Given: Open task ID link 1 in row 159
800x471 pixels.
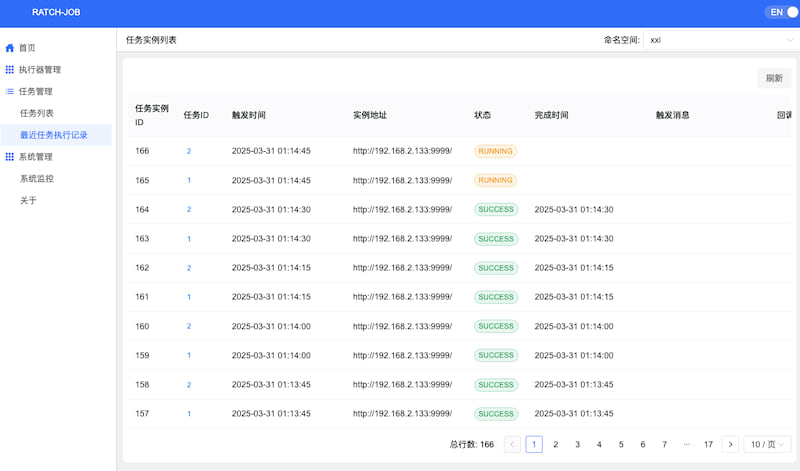Looking at the screenshot, I should (189, 355).
